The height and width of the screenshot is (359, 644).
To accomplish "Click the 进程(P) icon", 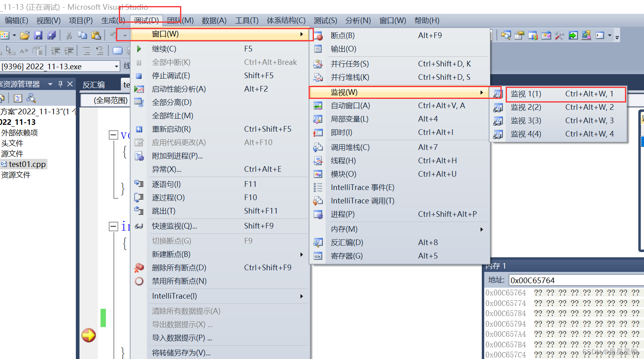I will point(318,214).
